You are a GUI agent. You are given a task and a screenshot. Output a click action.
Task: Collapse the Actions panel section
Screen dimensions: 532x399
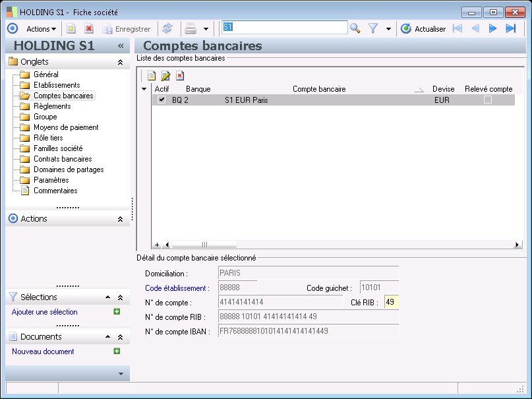(x=120, y=219)
